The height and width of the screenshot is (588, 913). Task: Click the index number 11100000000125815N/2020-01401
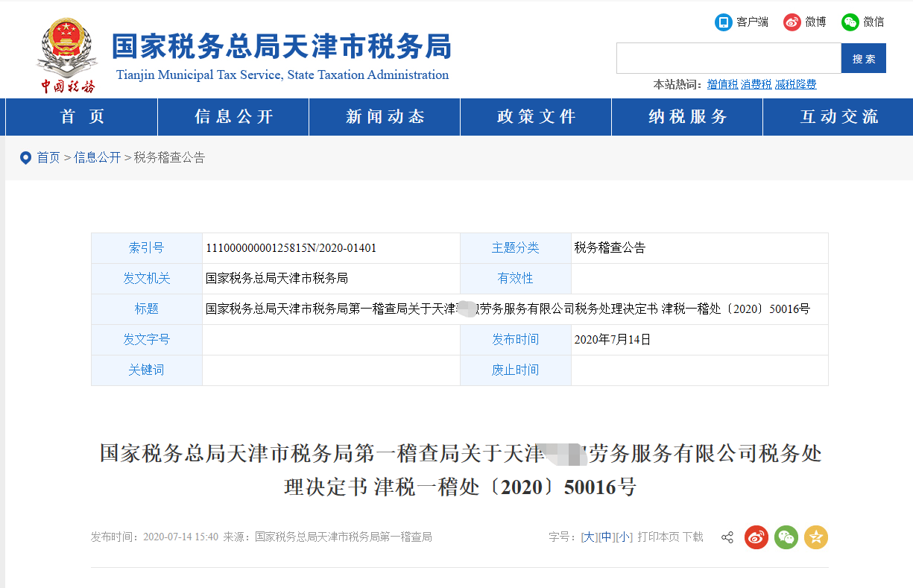point(291,248)
